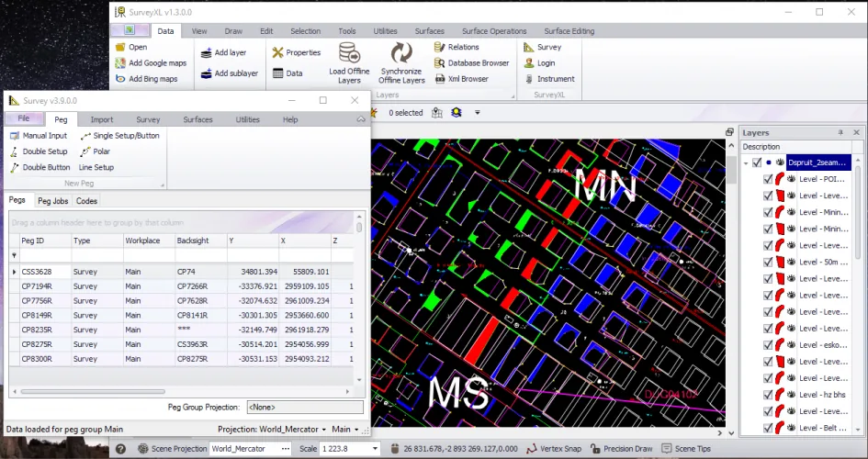Click Synchronize Offline Layers icon
868x459 pixels.
(401, 53)
